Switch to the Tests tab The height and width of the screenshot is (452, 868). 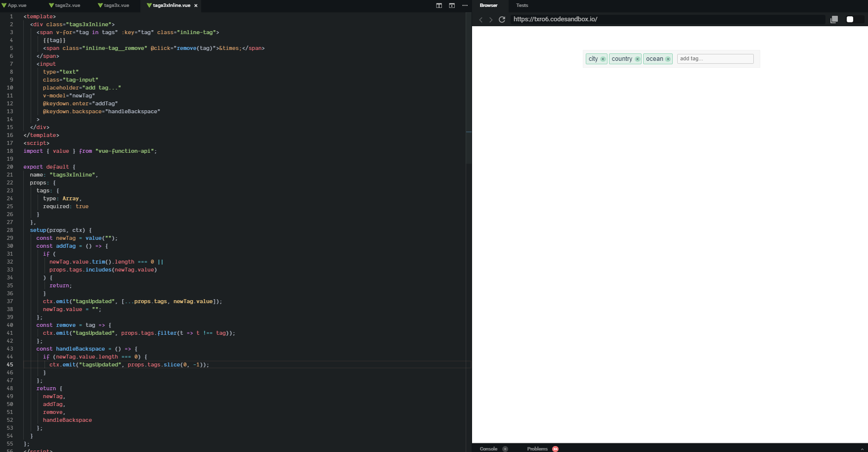(522, 5)
